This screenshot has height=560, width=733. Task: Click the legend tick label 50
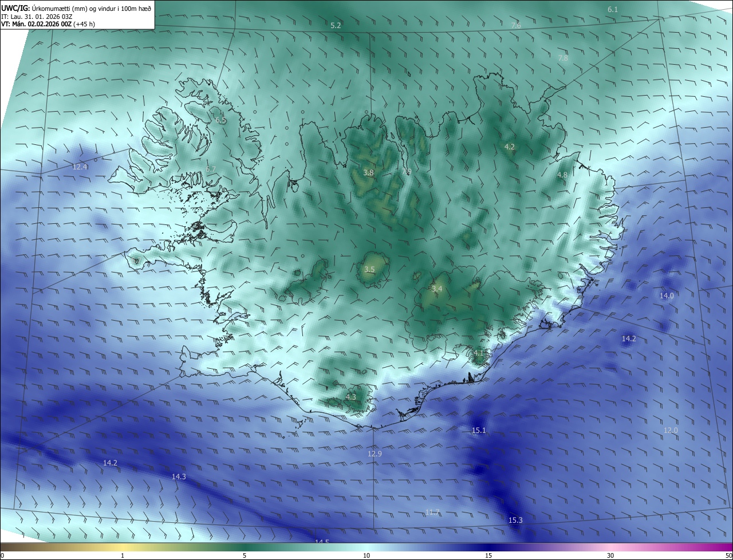pos(728,555)
